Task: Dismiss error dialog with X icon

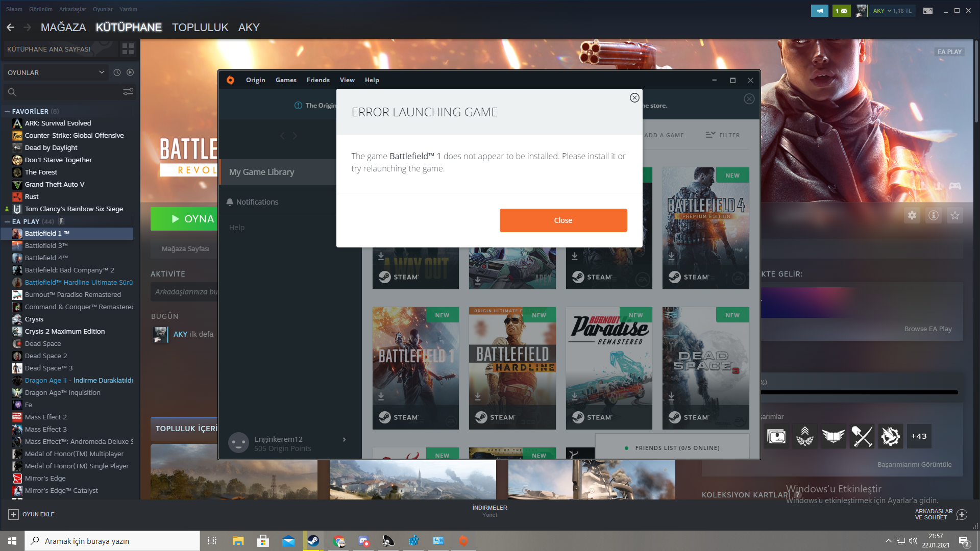Action: tap(634, 97)
